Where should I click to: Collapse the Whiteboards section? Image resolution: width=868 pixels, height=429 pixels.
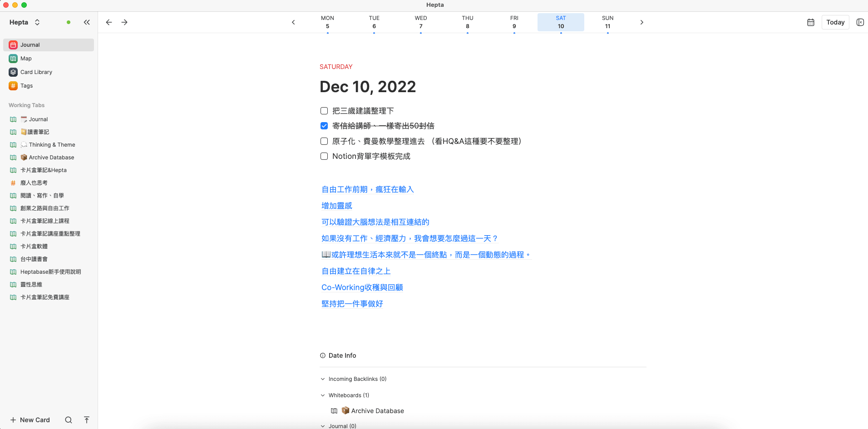323,395
